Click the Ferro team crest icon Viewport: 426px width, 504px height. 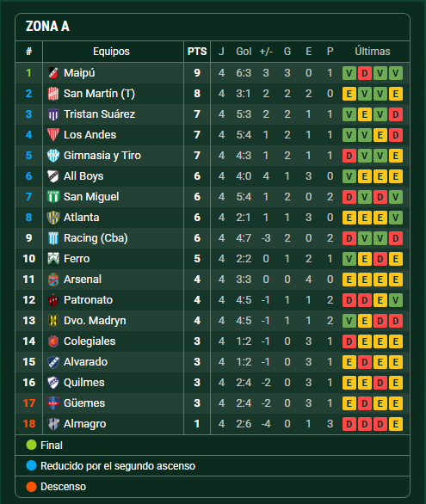pyautogui.click(x=53, y=258)
